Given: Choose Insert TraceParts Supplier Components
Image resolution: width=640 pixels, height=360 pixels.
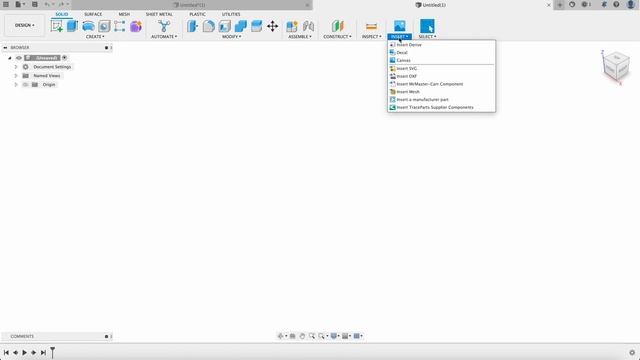Looking at the screenshot, I should coord(442,107).
